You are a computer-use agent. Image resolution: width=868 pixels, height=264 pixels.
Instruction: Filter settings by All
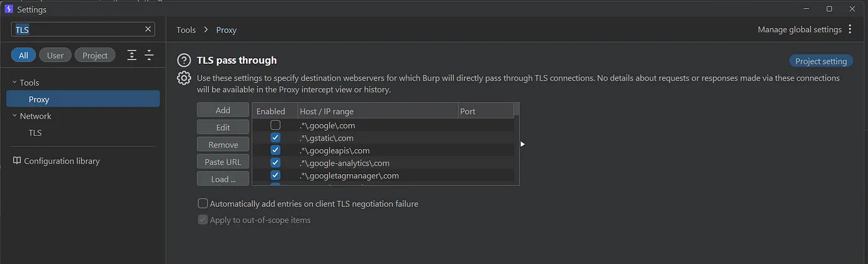pos(24,55)
